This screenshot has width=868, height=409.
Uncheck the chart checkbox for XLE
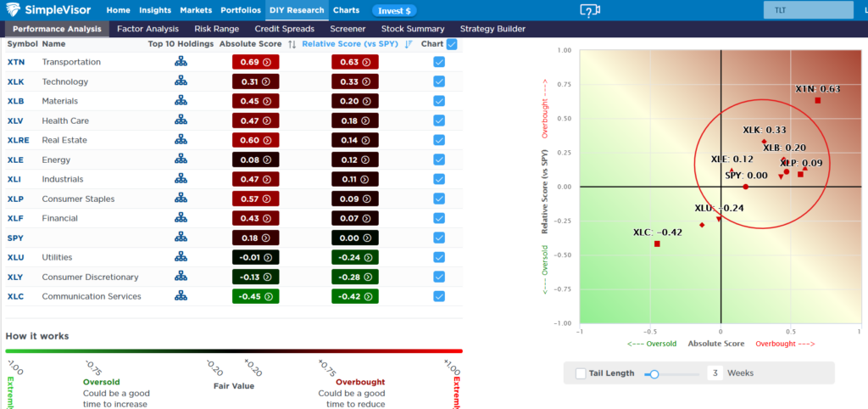[x=439, y=160]
